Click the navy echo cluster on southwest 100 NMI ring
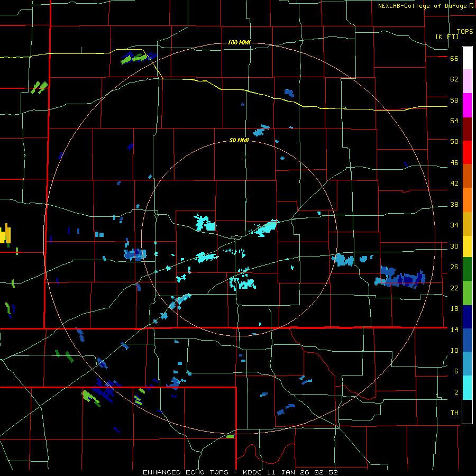This screenshot has height=476, width=476. tap(105, 389)
